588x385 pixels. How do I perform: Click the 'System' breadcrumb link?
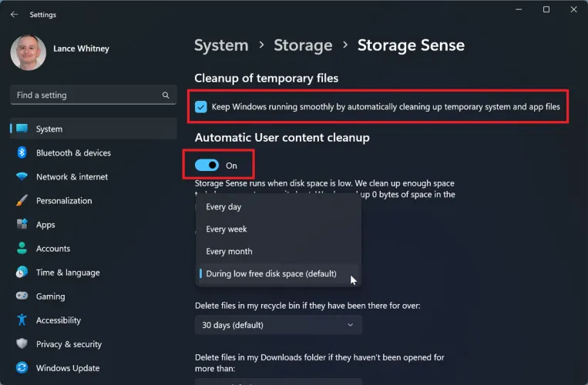[x=221, y=45]
